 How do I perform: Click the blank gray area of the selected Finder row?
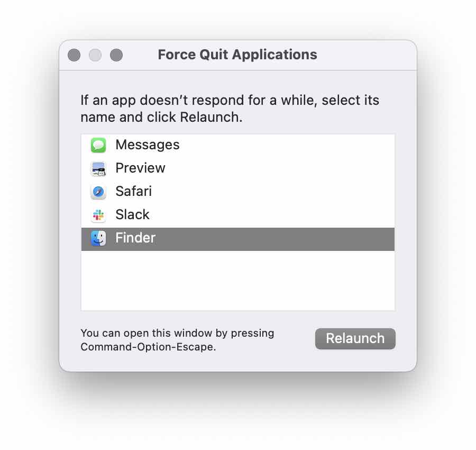[x=273, y=239]
